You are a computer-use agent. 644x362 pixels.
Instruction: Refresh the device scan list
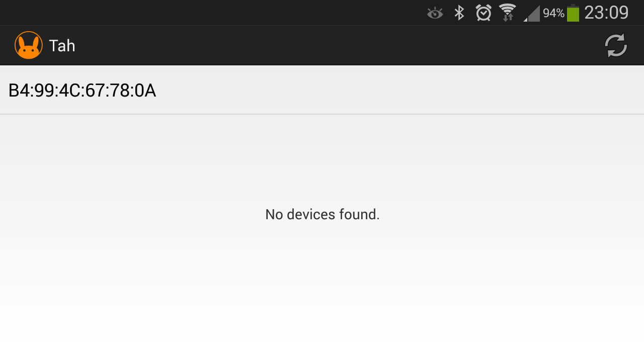pos(615,46)
